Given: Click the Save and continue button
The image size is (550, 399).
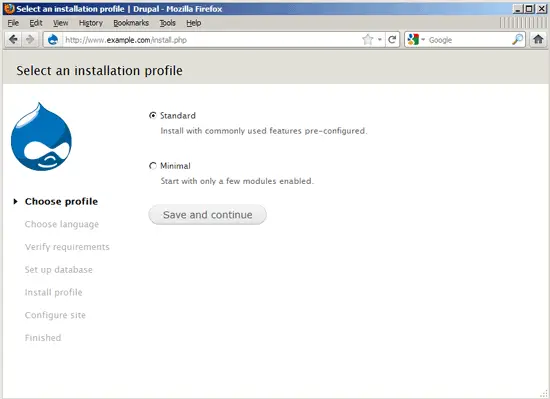Looking at the screenshot, I should 207,215.
